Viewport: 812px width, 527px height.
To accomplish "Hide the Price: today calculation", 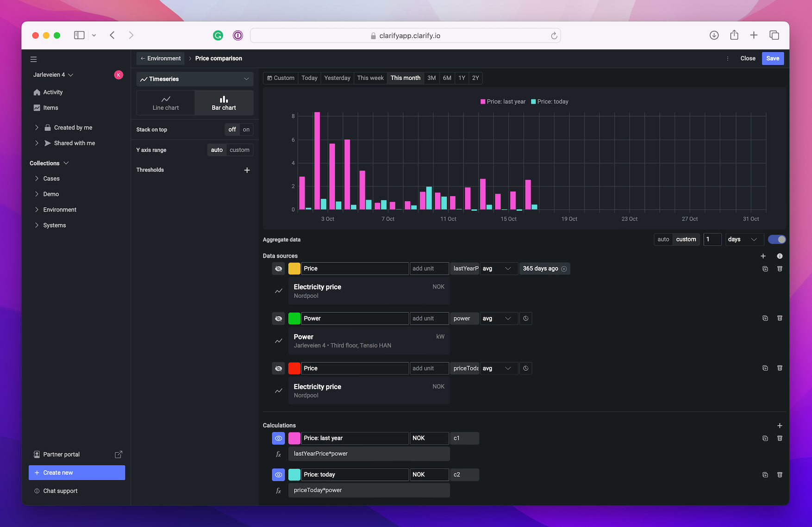I will tap(278, 475).
